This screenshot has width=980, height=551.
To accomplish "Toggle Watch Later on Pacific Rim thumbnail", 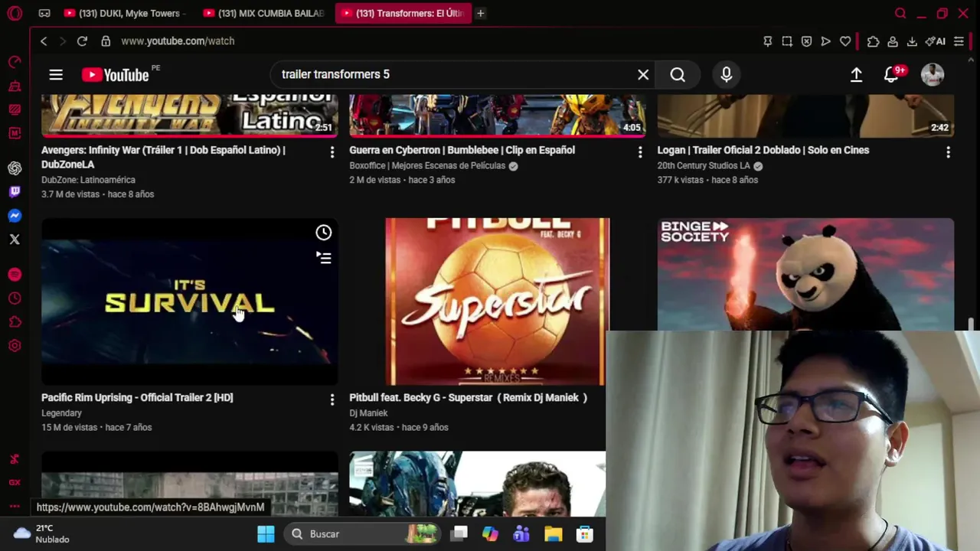I will [323, 233].
